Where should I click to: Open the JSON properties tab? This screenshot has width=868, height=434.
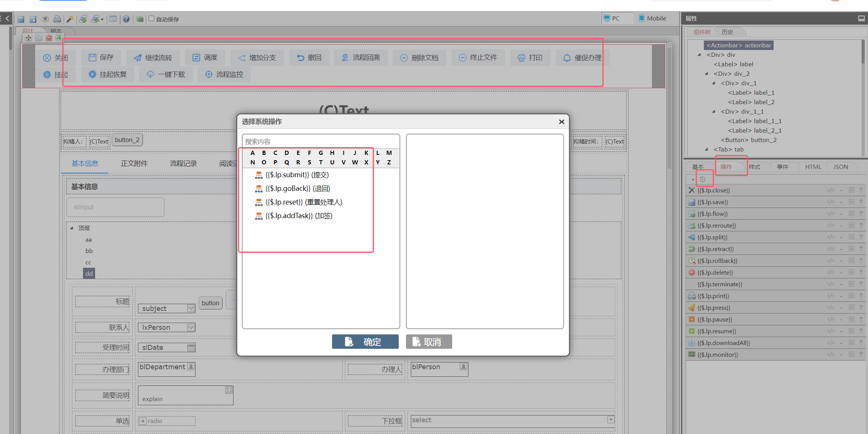tap(840, 167)
